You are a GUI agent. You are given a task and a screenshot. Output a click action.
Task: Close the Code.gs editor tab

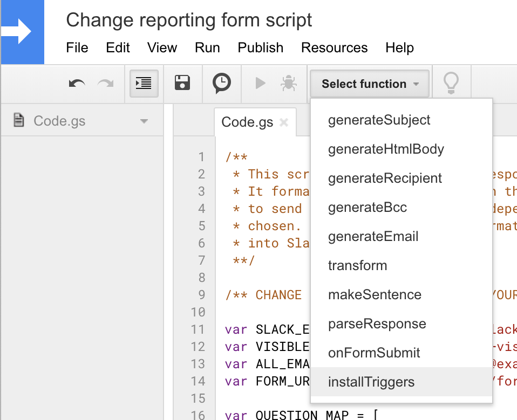[x=284, y=122]
